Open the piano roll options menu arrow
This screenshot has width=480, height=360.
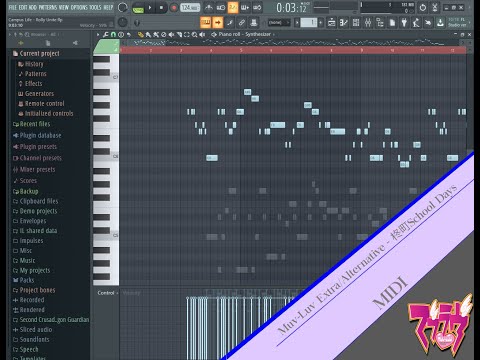coord(98,34)
